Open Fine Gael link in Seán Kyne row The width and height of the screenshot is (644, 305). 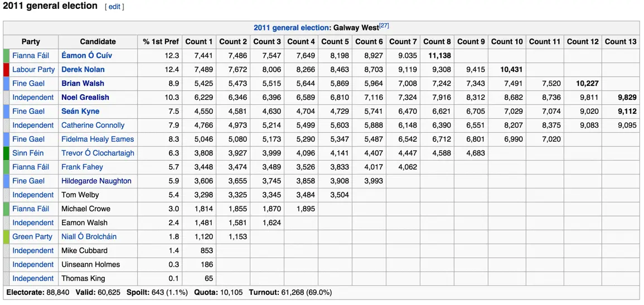click(27, 112)
